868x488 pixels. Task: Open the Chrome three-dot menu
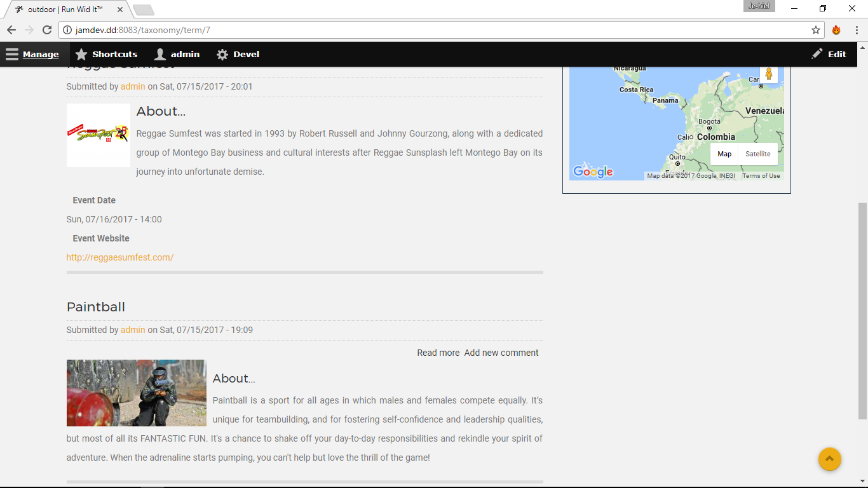(x=857, y=30)
